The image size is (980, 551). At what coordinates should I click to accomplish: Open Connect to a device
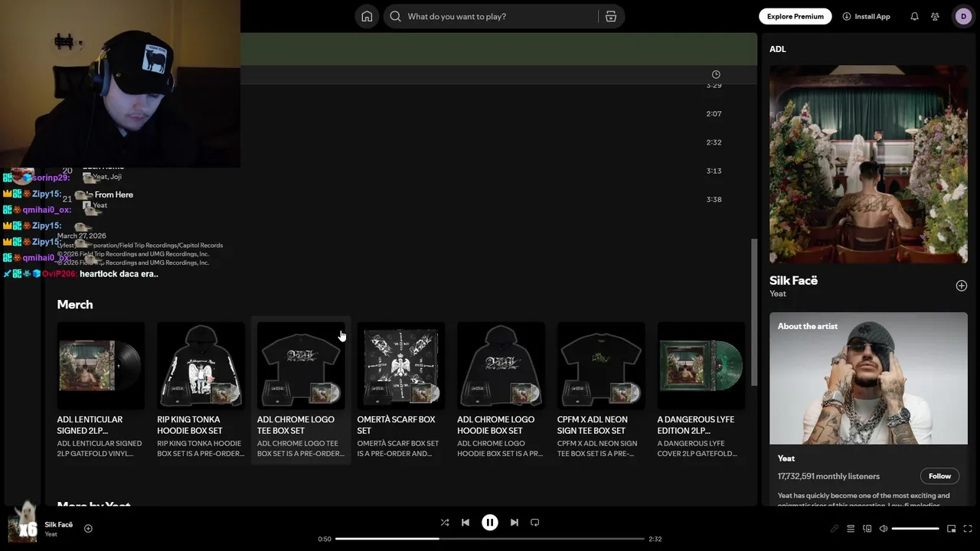click(867, 529)
